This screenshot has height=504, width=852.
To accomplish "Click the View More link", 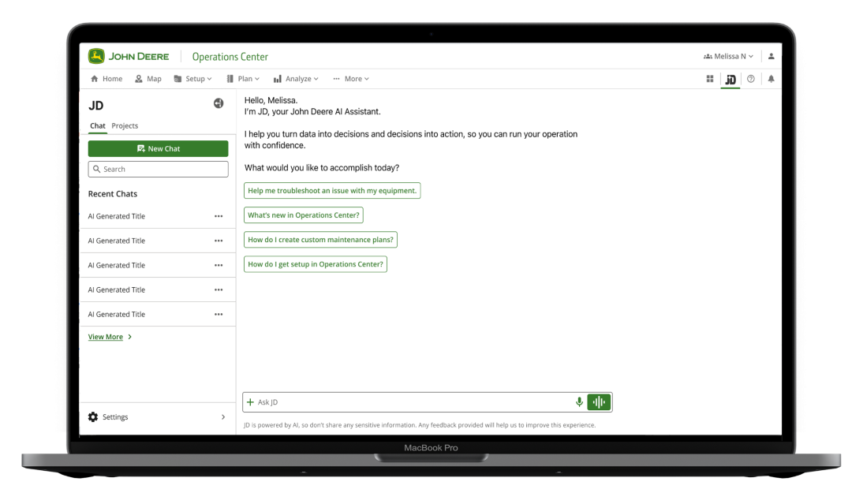I will pyautogui.click(x=109, y=337).
